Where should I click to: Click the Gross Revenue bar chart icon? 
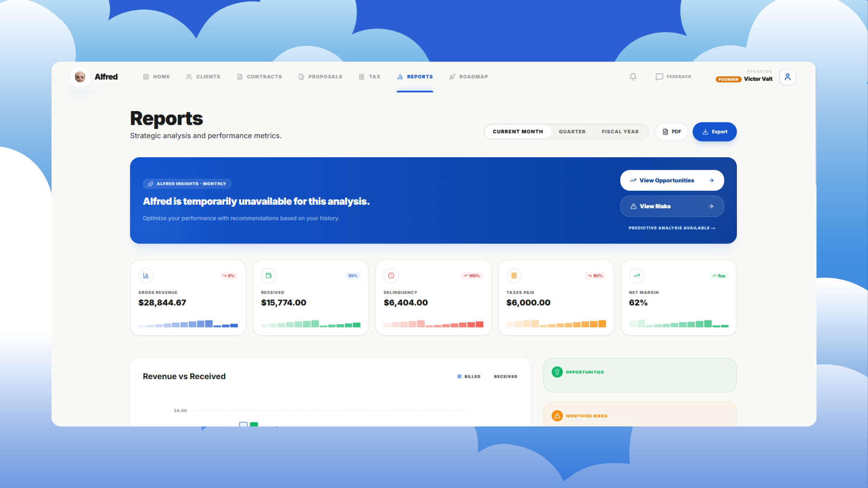[146, 276]
